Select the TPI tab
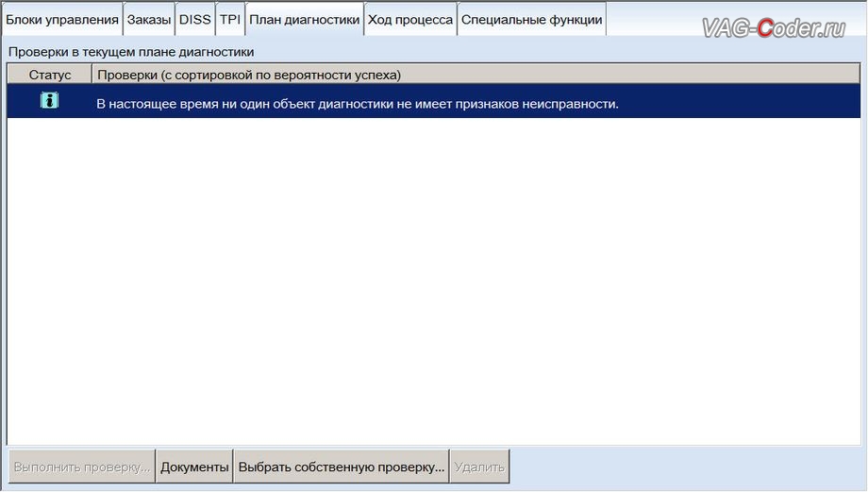This screenshot has height=492, width=868. [x=229, y=20]
